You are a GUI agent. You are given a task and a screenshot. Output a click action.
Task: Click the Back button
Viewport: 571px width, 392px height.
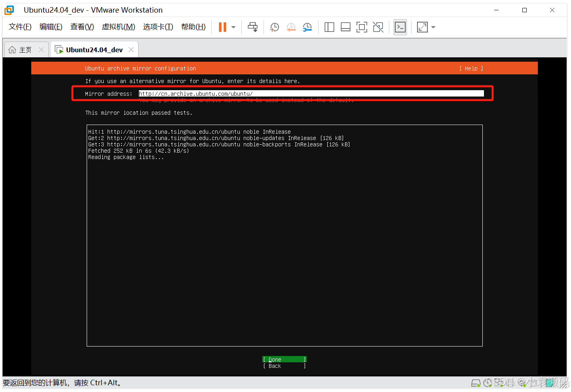coord(285,366)
